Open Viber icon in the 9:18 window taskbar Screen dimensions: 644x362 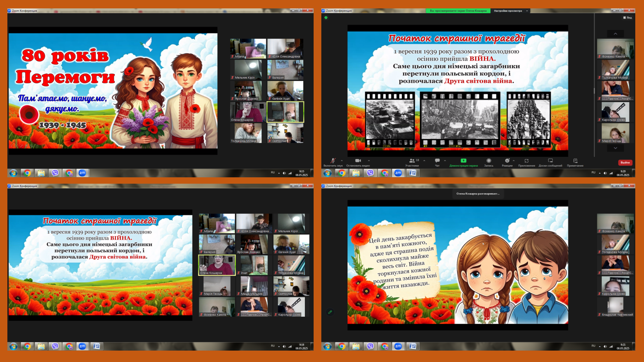coord(55,346)
